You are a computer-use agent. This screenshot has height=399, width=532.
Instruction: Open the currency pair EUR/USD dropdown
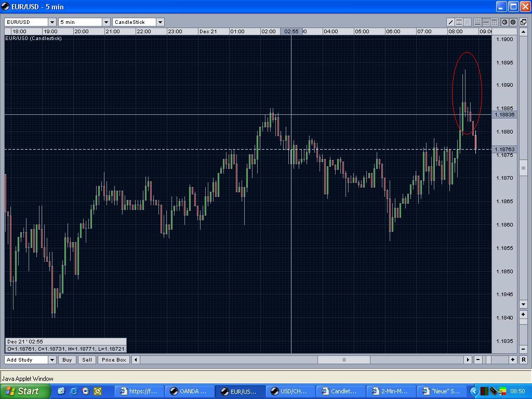tap(52, 22)
